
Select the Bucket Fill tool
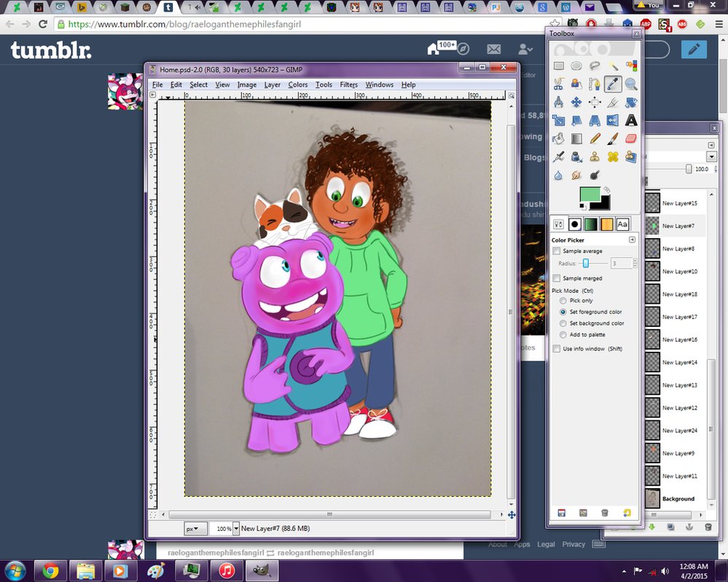559,138
